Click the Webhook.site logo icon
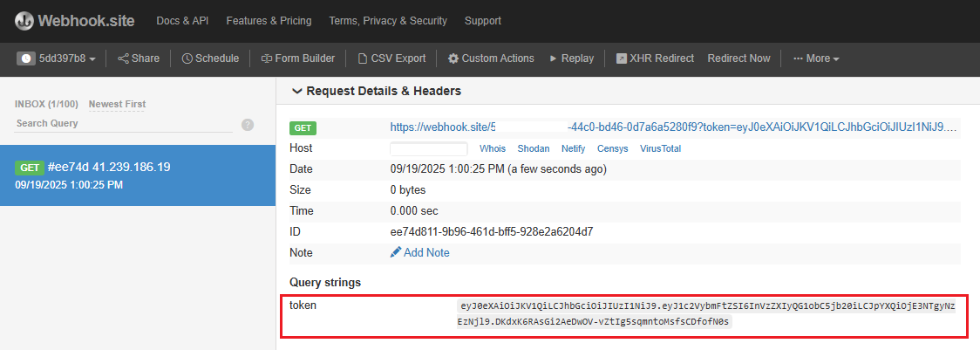Viewport: 980px width, 350px height. pyautogui.click(x=24, y=20)
